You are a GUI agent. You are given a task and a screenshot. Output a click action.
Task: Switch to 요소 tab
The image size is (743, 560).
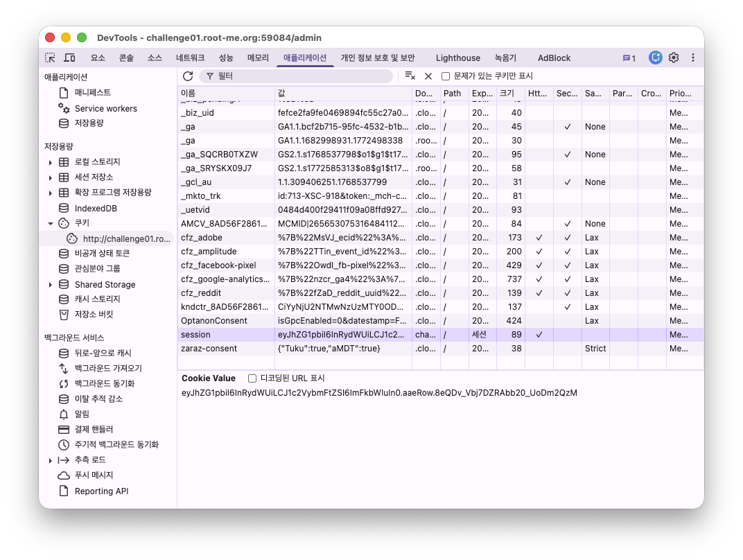click(98, 58)
